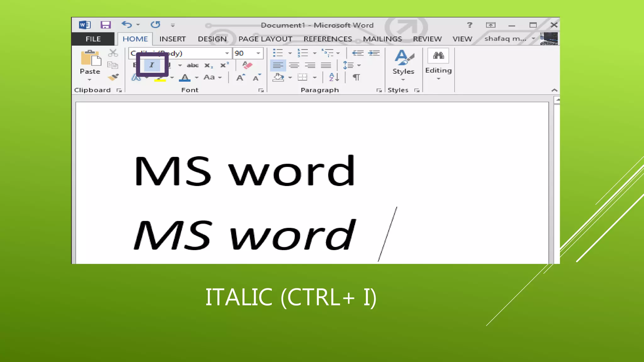
Task: Apply blue font color A button
Action: coord(185,78)
